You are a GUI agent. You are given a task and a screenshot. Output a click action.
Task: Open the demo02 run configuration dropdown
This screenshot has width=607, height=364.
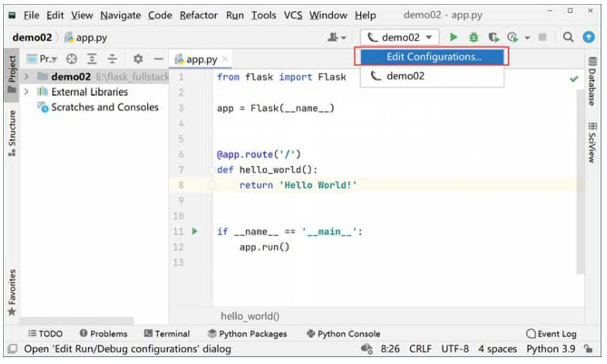[x=399, y=38]
